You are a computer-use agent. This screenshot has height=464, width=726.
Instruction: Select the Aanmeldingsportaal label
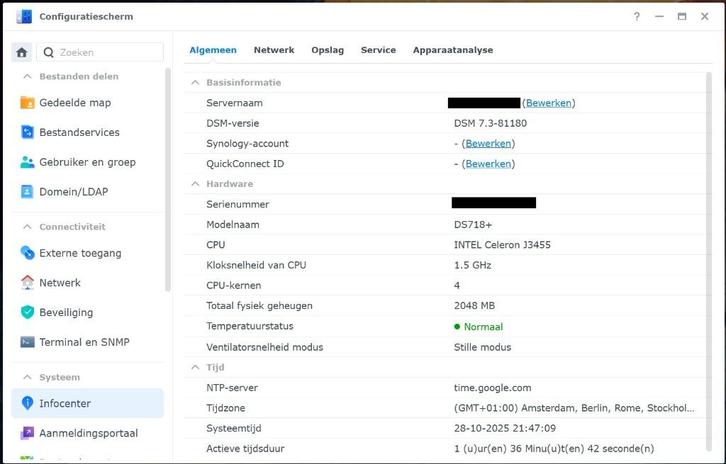(x=88, y=433)
